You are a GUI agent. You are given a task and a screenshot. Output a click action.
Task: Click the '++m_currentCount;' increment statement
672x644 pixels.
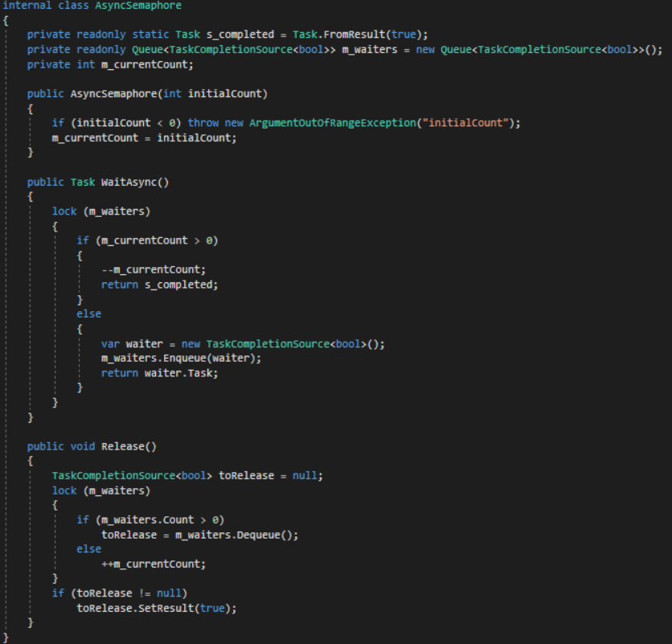[x=154, y=564]
